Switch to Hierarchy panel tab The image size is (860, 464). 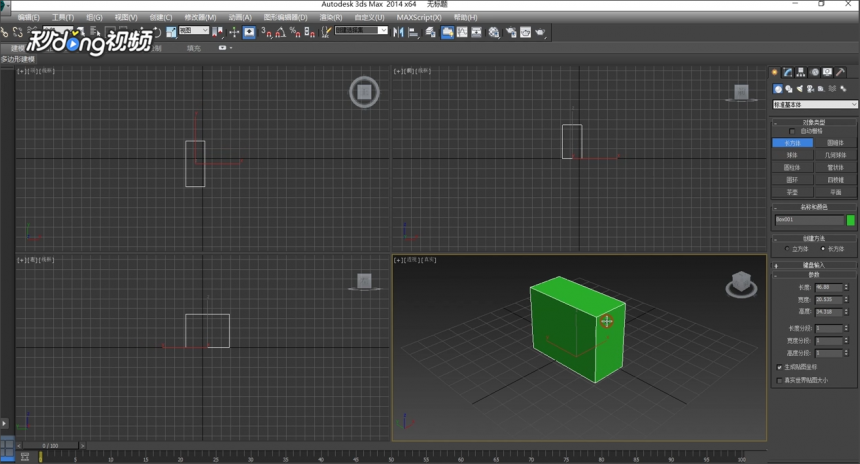(801, 72)
